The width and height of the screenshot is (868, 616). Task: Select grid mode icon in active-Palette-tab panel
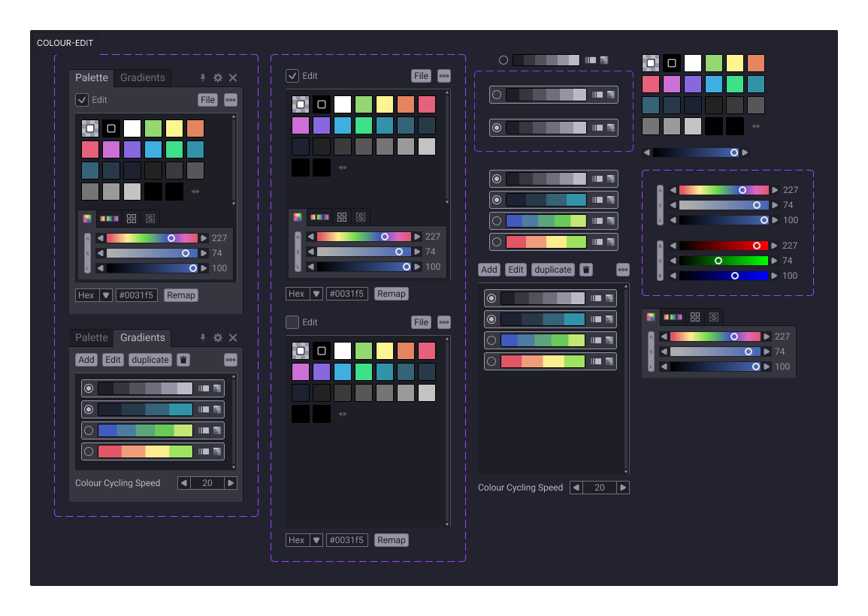coord(132,219)
